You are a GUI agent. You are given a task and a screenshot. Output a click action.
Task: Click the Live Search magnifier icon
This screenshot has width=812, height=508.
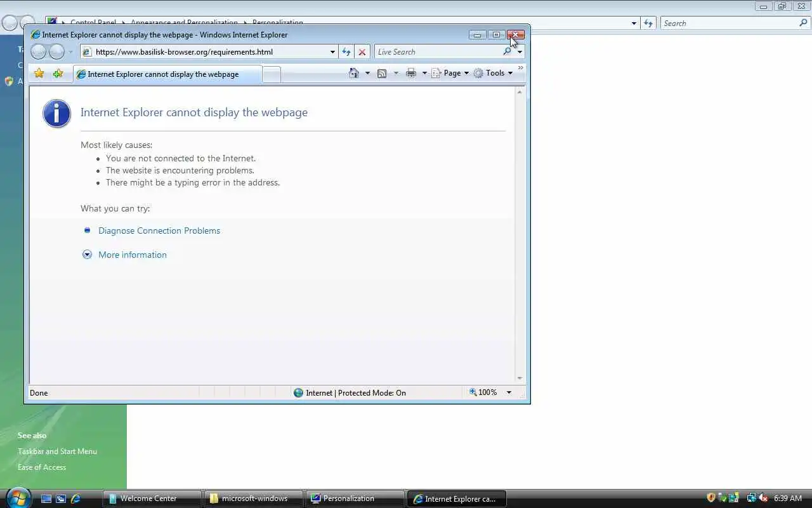tap(507, 51)
